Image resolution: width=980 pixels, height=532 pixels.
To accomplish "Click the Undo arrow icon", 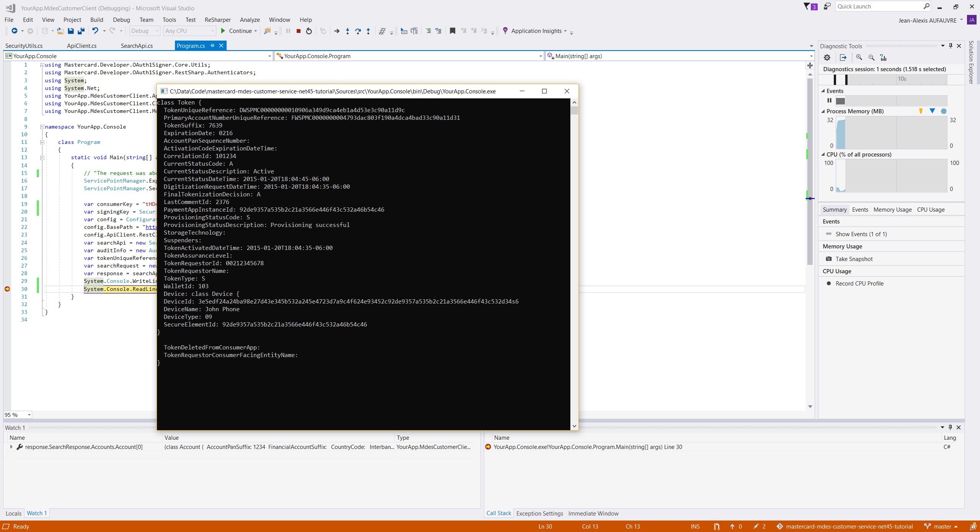I will click(95, 31).
